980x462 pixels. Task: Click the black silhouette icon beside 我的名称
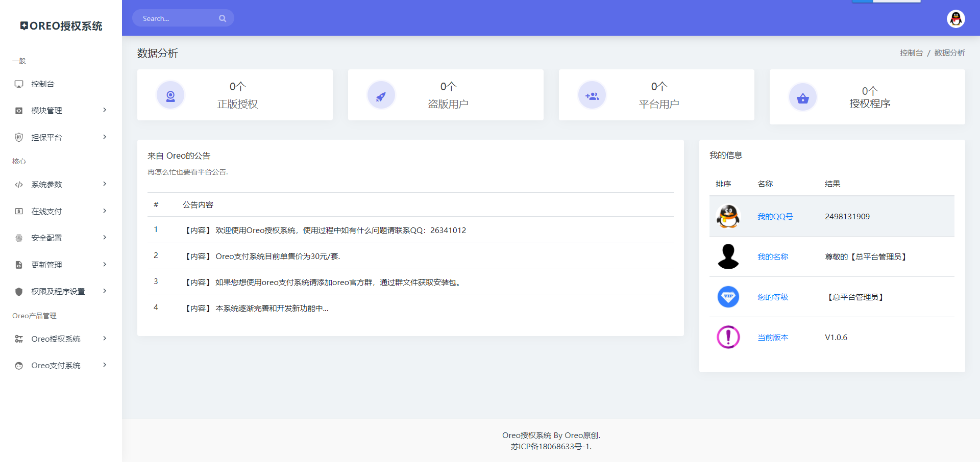click(x=728, y=256)
